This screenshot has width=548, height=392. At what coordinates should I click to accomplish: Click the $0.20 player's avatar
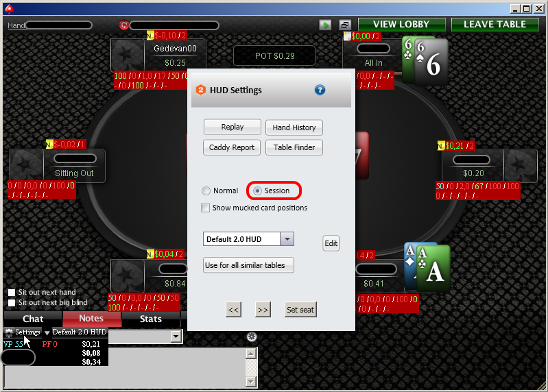(520, 165)
